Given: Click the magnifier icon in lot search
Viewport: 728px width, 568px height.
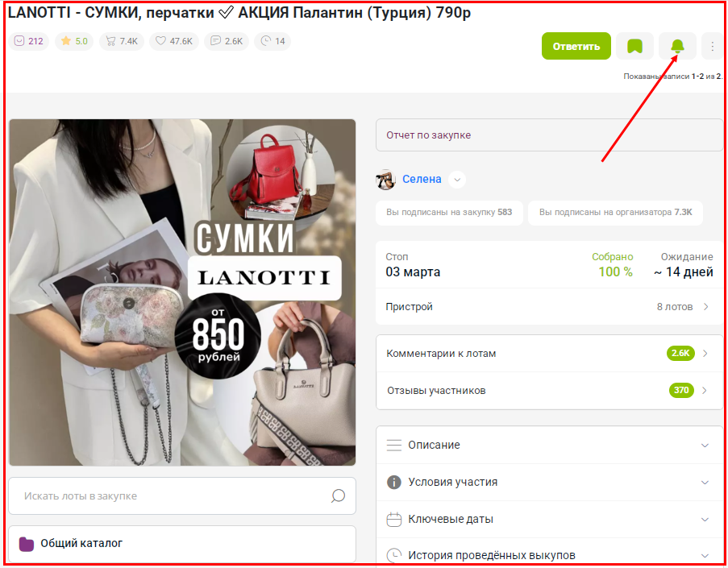Looking at the screenshot, I should pyautogui.click(x=338, y=495).
